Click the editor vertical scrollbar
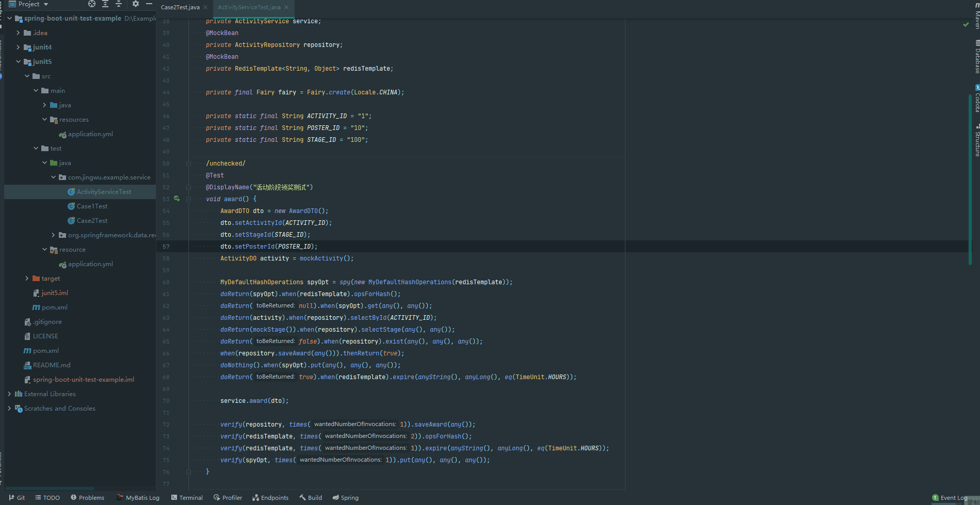The height and width of the screenshot is (505, 980). tap(970, 180)
